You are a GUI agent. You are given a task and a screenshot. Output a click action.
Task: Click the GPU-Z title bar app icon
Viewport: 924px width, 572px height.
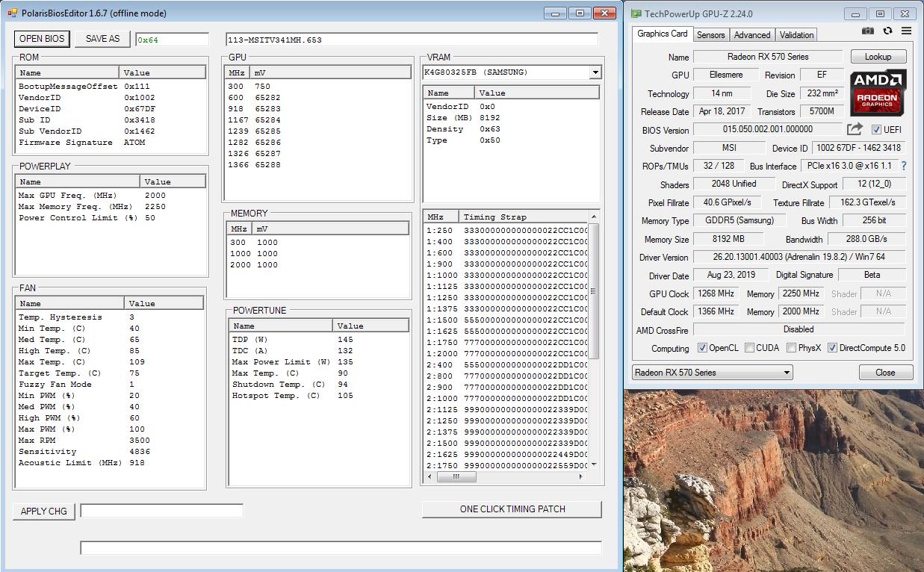click(x=636, y=13)
